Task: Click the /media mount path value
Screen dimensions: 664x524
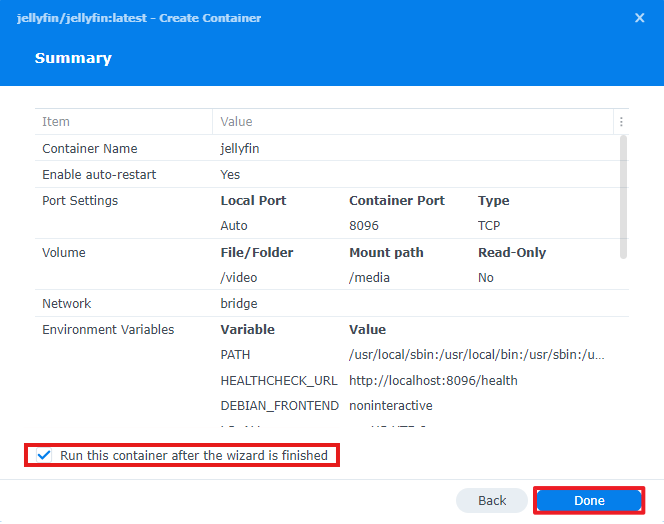Action: (369, 278)
